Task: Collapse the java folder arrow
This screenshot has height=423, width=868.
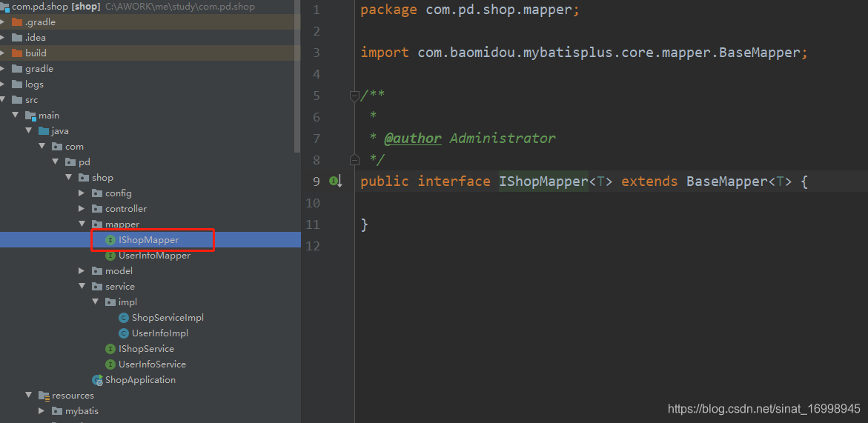Action: point(29,131)
